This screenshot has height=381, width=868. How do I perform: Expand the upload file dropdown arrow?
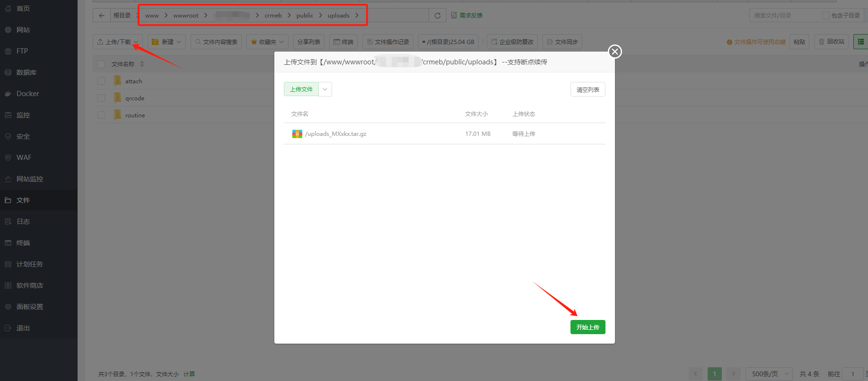[x=325, y=89]
